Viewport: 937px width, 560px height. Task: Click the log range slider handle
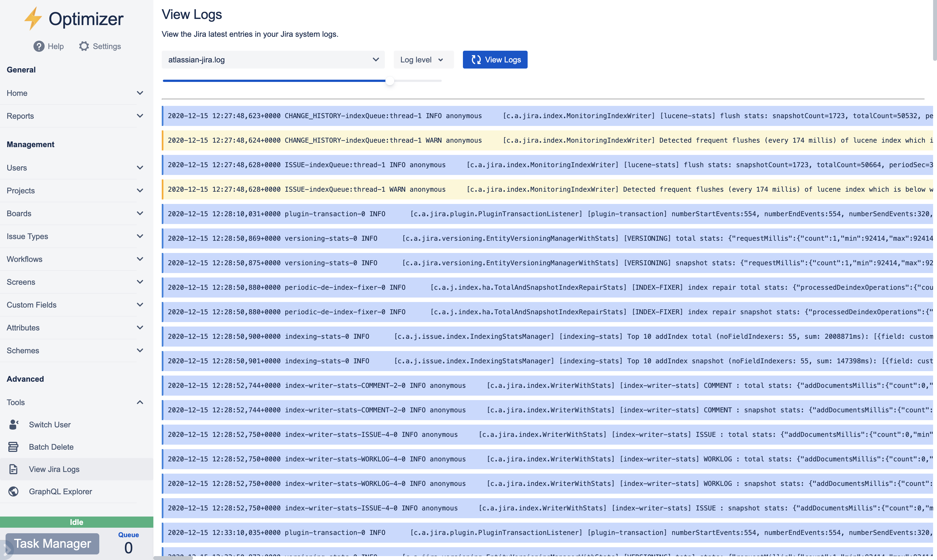coord(390,81)
